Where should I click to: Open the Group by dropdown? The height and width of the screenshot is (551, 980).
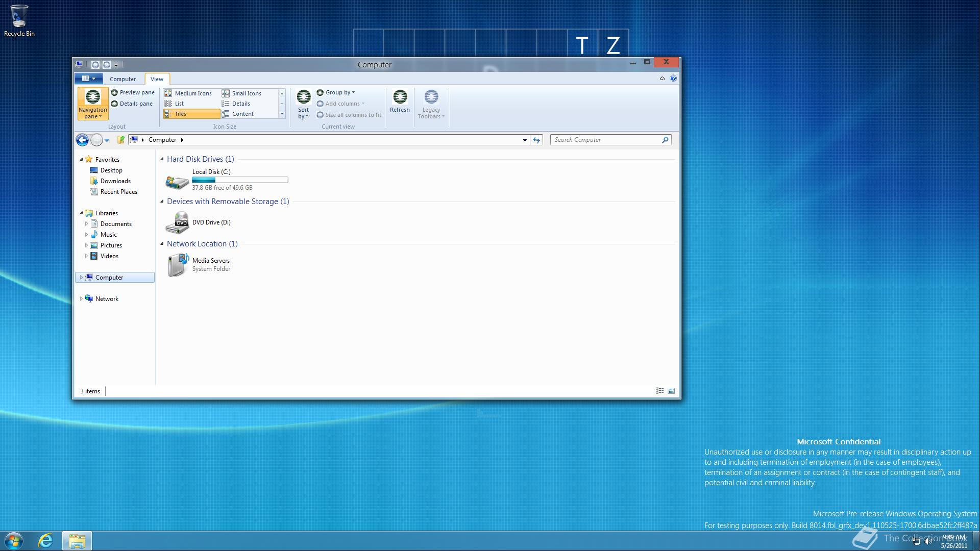click(x=336, y=92)
